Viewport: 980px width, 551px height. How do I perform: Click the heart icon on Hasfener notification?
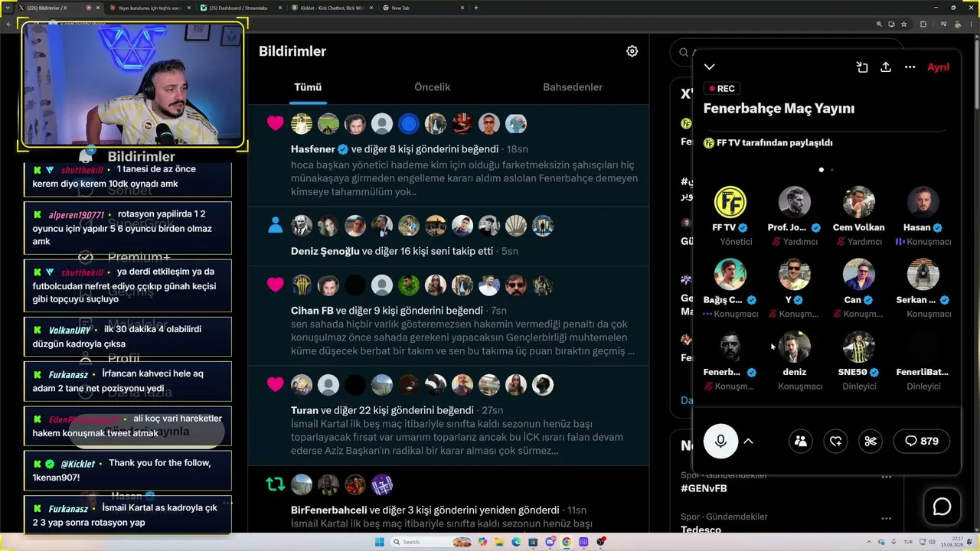pos(275,123)
